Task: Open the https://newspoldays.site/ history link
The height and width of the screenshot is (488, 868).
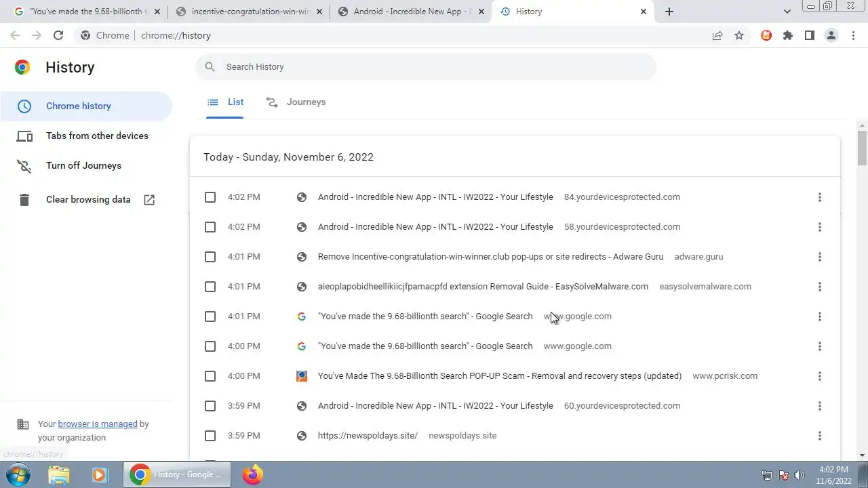Action: click(x=368, y=436)
